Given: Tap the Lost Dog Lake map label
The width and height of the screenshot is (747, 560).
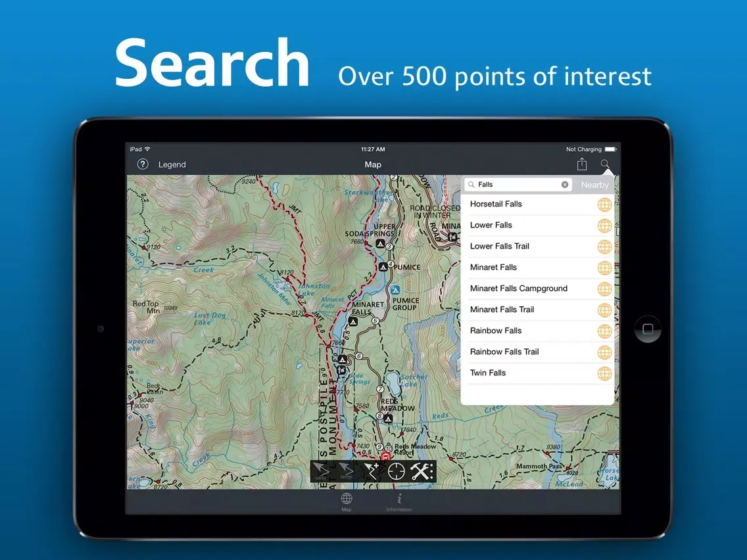Looking at the screenshot, I should pos(209,319).
